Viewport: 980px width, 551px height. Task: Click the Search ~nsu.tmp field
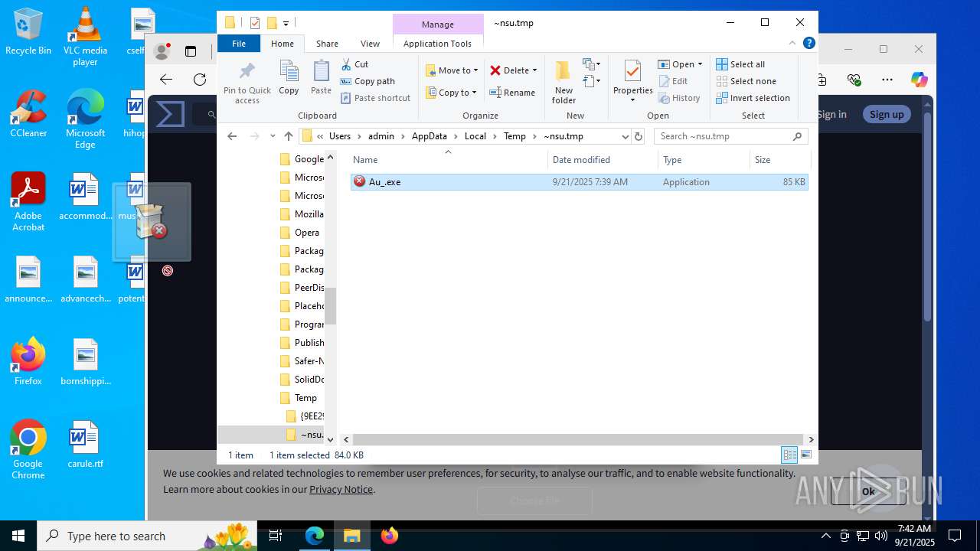[x=731, y=136]
